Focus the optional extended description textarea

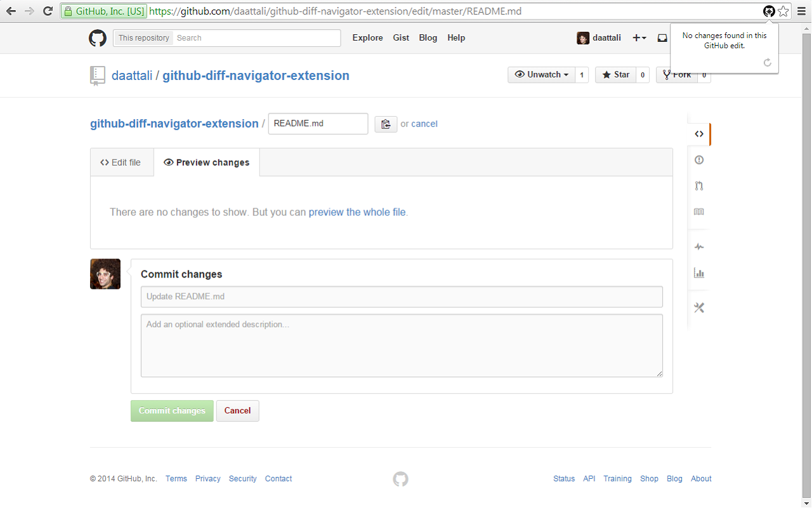(x=402, y=345)
